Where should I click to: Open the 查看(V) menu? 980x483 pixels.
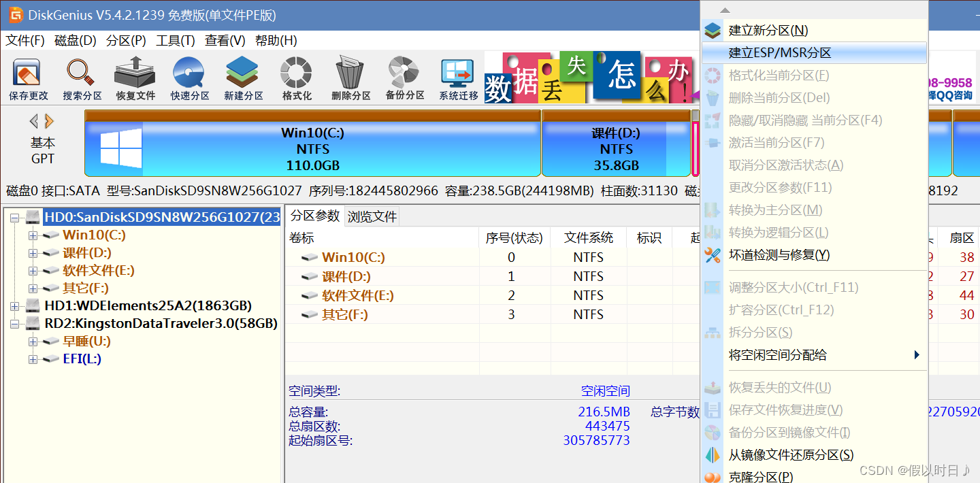click(225, 40)
